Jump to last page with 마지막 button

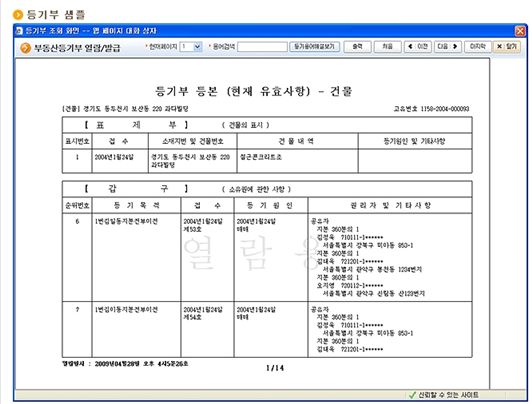[x=477, y=46]
